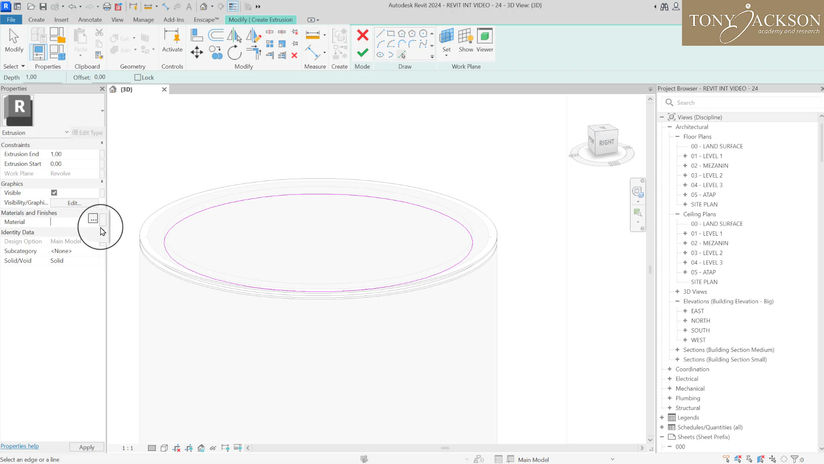The height and width of the screenshot is (464, 824).
Task: Open visual style options in view control bar
Action: [x=164, y=448]
